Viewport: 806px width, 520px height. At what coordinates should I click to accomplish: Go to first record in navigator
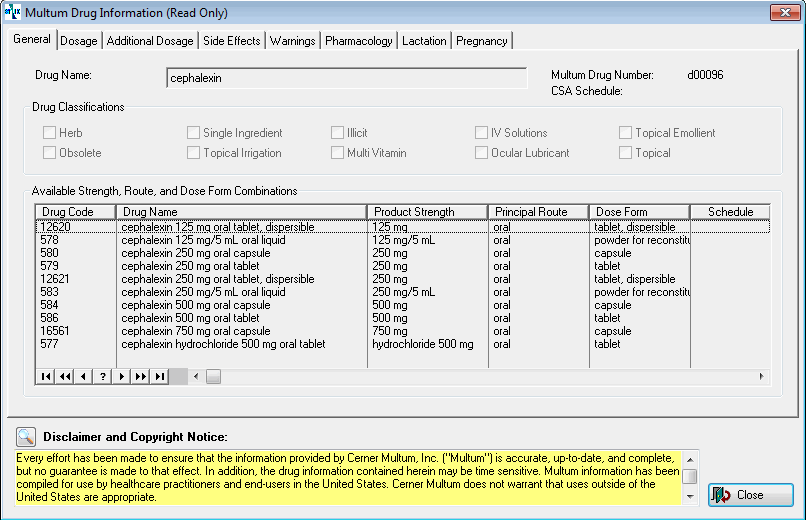46,377
